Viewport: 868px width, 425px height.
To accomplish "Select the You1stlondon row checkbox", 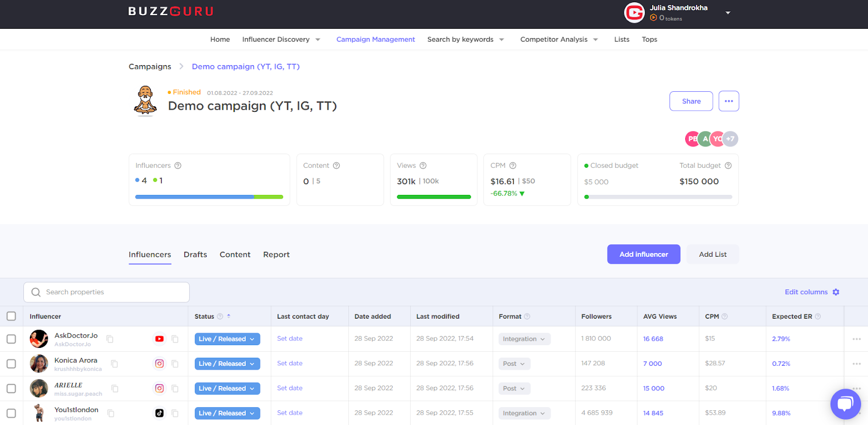I will [x=11, y=413].
